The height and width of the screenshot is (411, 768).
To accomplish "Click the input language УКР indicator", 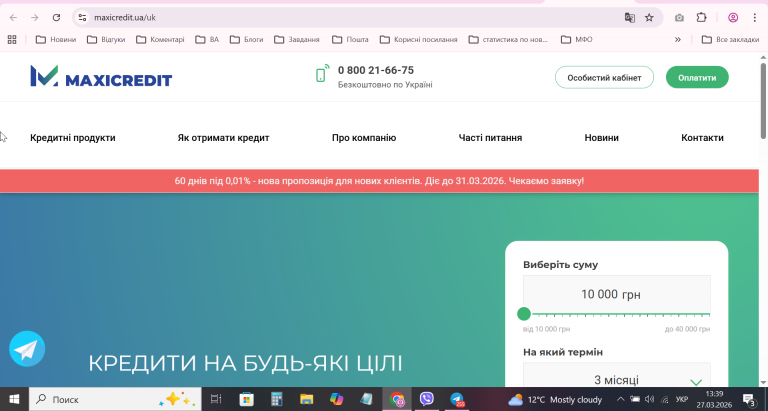I will 682,399.
